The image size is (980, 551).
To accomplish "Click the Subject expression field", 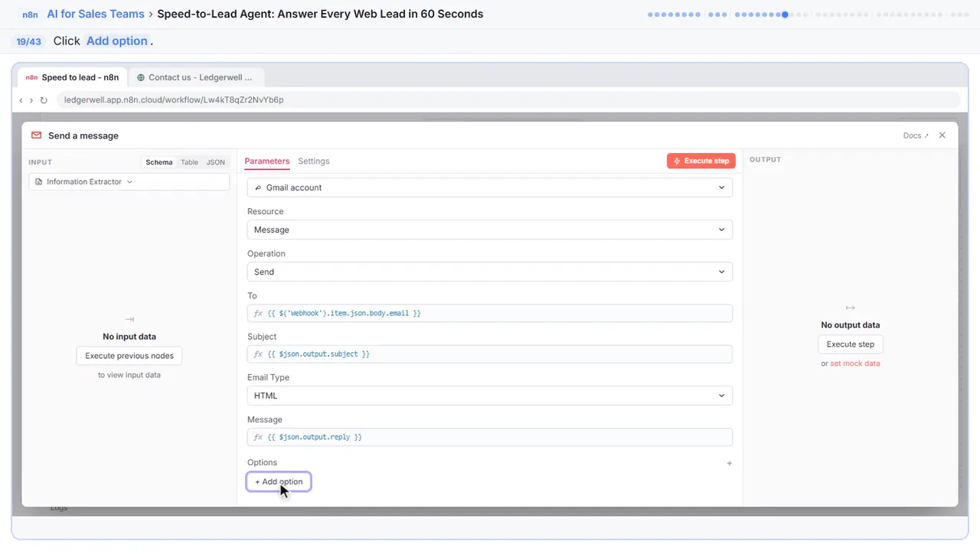I will tap(490, 354).
